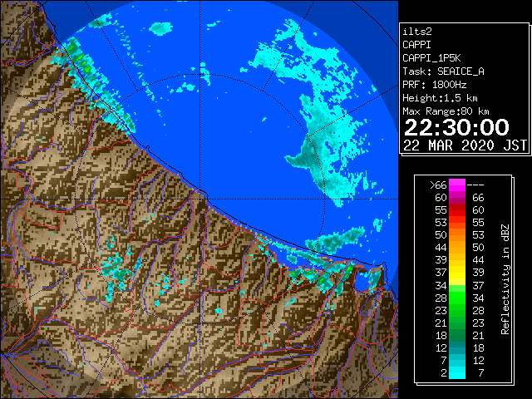Pick the bright green 28–34 dBZ legend band
The height and width of the screenshot is (399, 532).
[457, 298]
